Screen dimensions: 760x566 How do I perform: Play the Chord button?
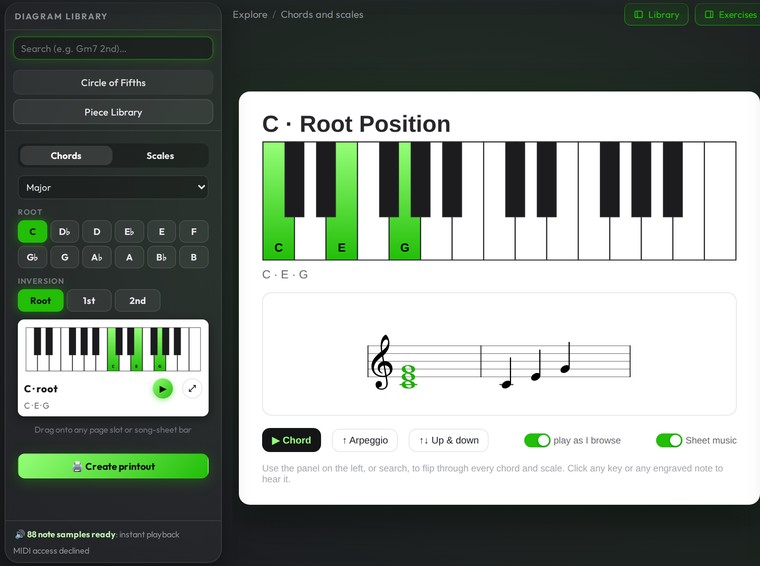coord(291,440)
